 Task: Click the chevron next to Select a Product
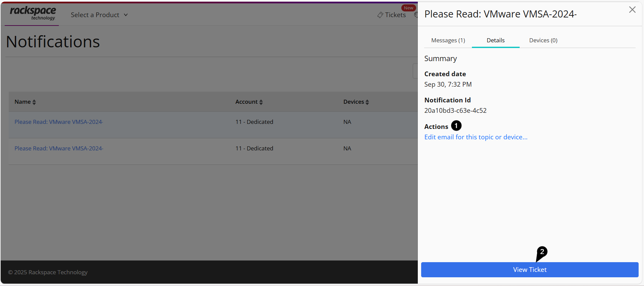point(126,15)
